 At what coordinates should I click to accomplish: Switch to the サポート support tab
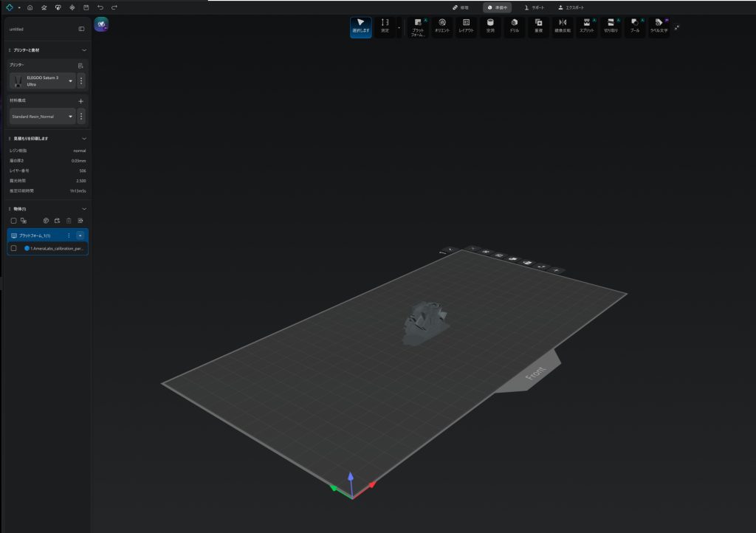tap(535, 7)
